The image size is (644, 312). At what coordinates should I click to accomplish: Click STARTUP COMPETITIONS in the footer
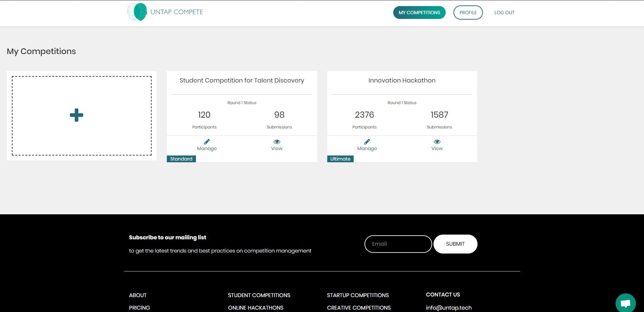(x=358, y=295)
